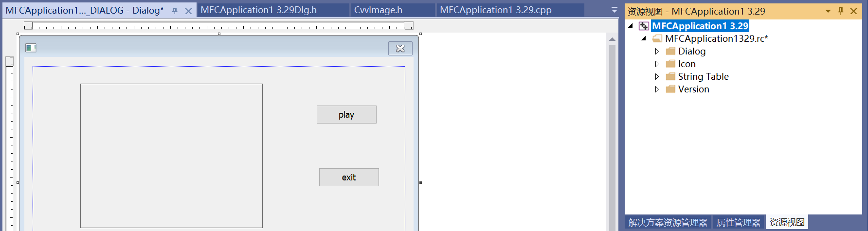Collapse the MFCApplication1 3.29 root node
Image resolution: width=868 pixels, height=231 pixels.
[x=631, y=26]
